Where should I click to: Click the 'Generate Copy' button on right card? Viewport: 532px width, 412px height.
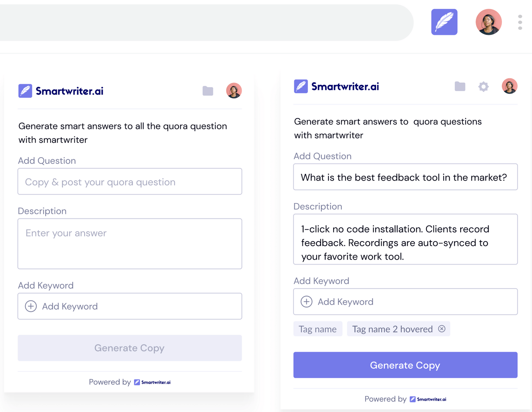[405, 365]
